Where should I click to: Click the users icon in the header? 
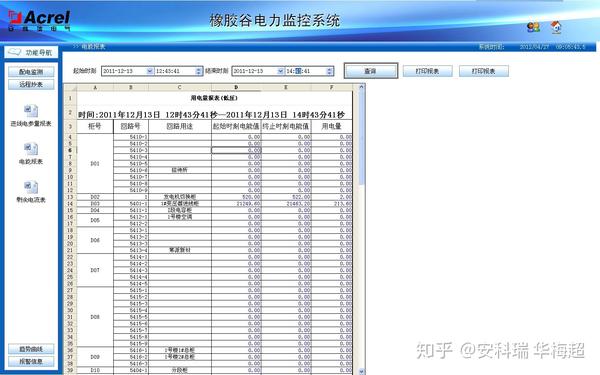[533, 27]
